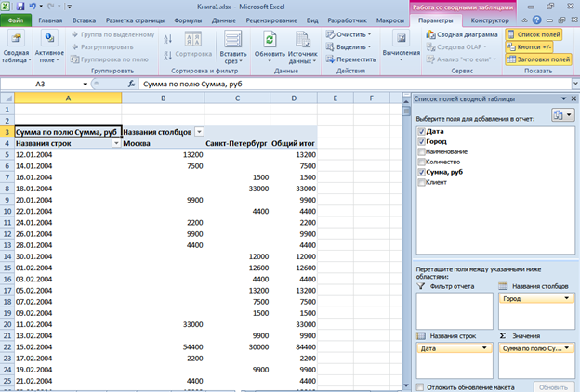
Task: Open the Названия столбцов filter dropdown
Action: pos(198,132)
